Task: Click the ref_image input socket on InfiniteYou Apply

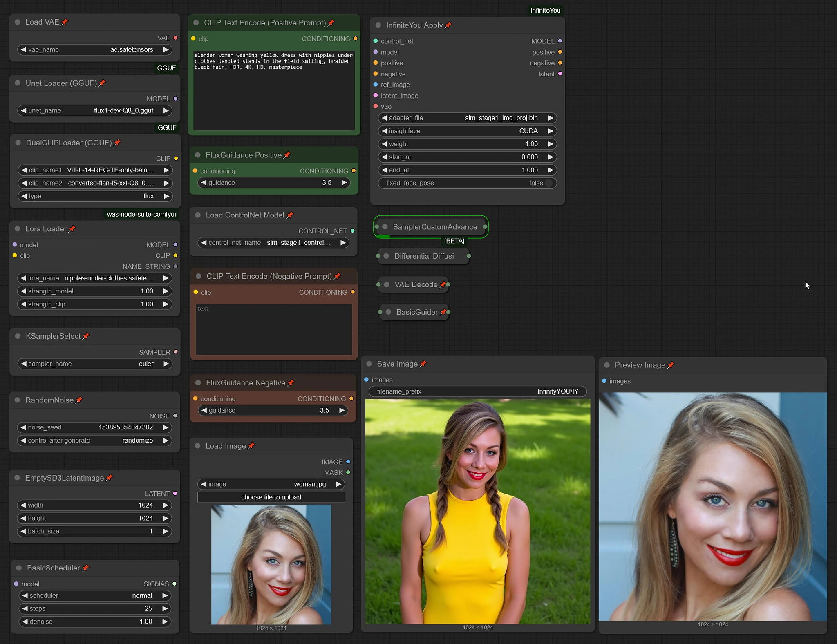Action: [x=376, y=85]
